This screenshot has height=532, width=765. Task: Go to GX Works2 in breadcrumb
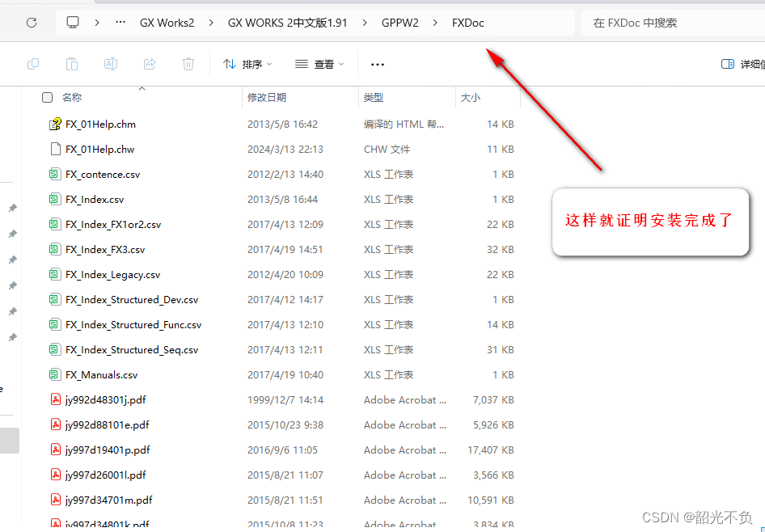coord(167,23)
